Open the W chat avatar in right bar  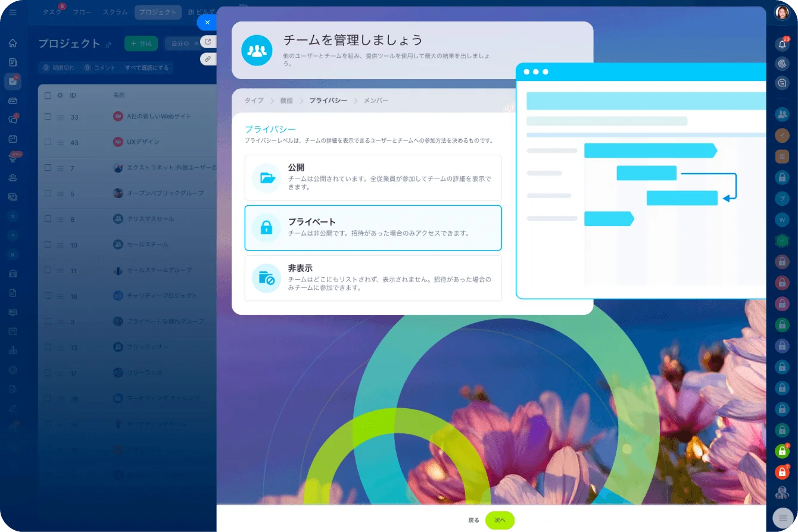click(x=782, y=220)
